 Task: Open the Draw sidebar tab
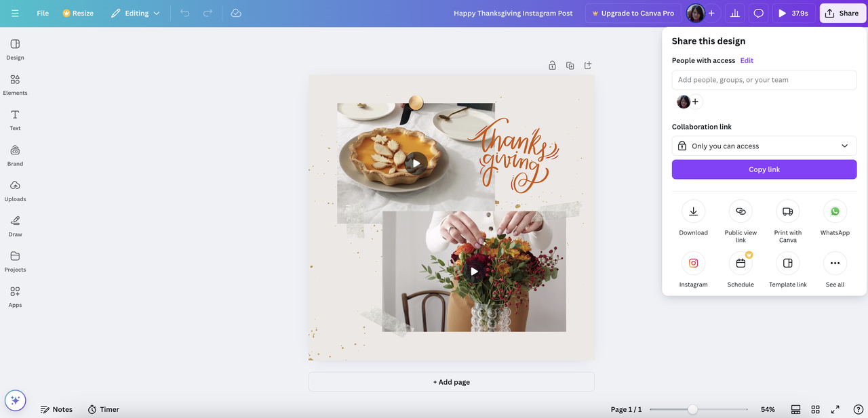pos(15,226)
